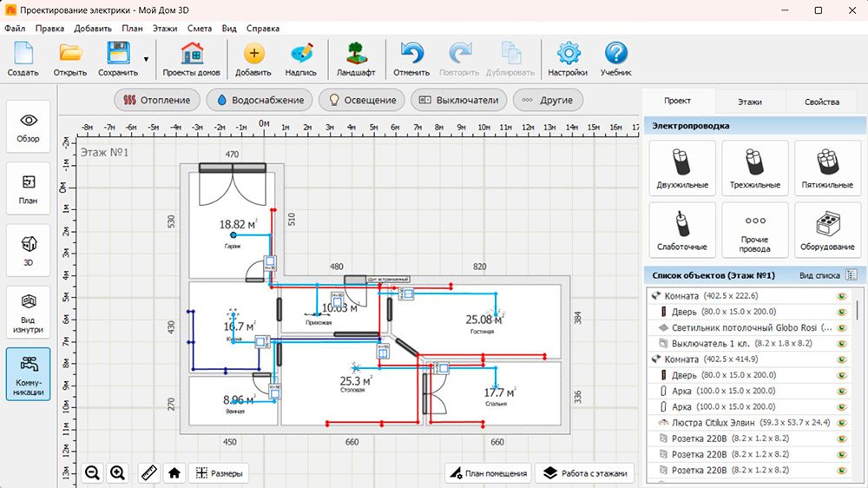Toggle eye for Люстра Citilux Элвин

tap(842, 423)
